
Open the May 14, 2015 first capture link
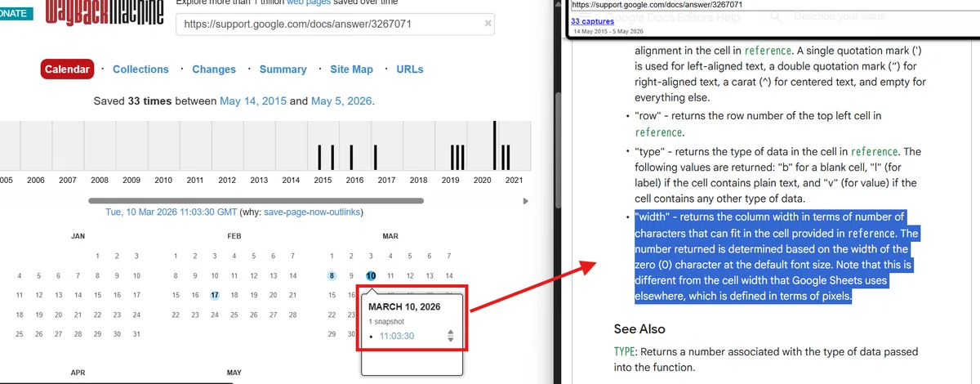pyautogui.click(x=253, y=101)
